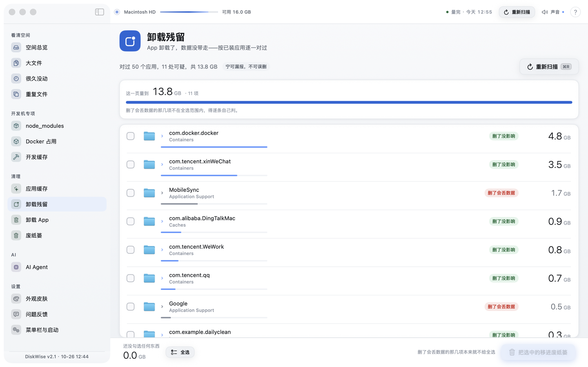Click the MobileSync folder icon
The width and height of the screenshot is (588, 367).
click(149, 193)
